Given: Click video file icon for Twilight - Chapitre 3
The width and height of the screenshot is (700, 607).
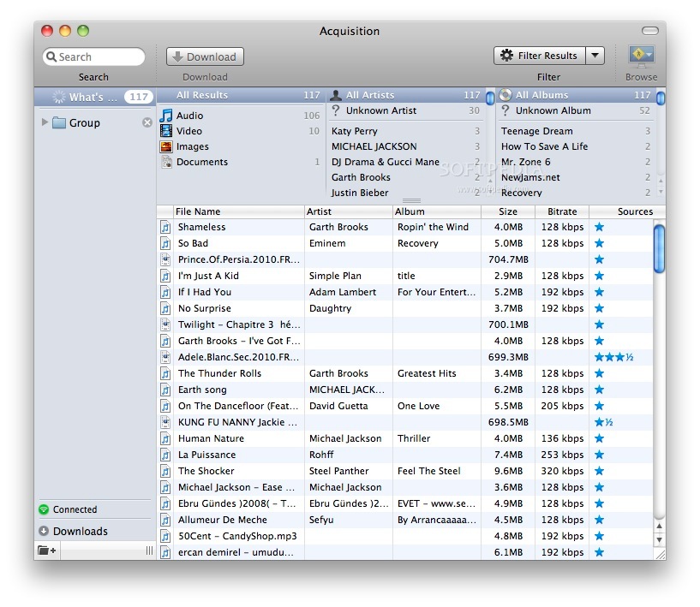Looking at the screenshot, I should pyautogui.click(x=165, y=324).
